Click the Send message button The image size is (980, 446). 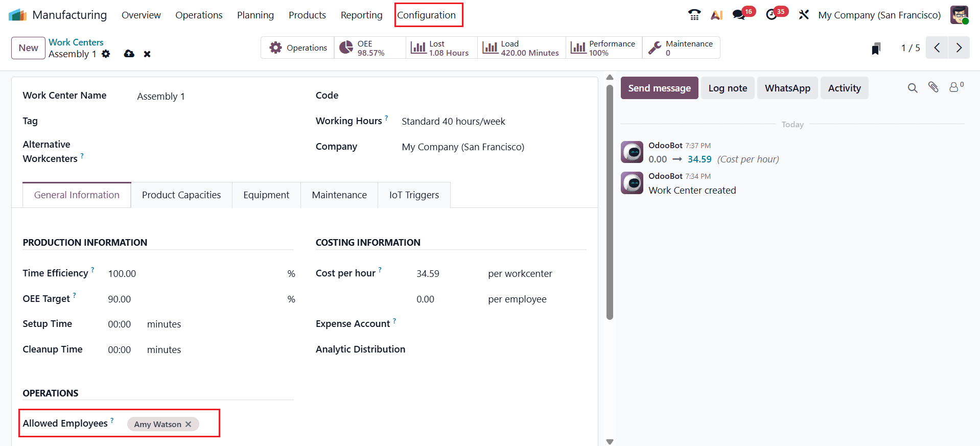tap(659, 88)
